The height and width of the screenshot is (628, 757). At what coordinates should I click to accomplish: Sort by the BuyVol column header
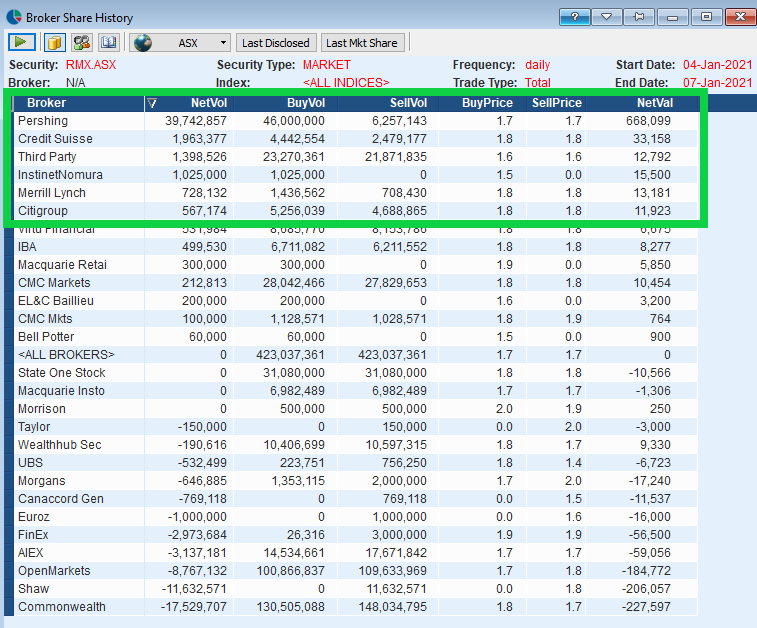tap(306, 103)
